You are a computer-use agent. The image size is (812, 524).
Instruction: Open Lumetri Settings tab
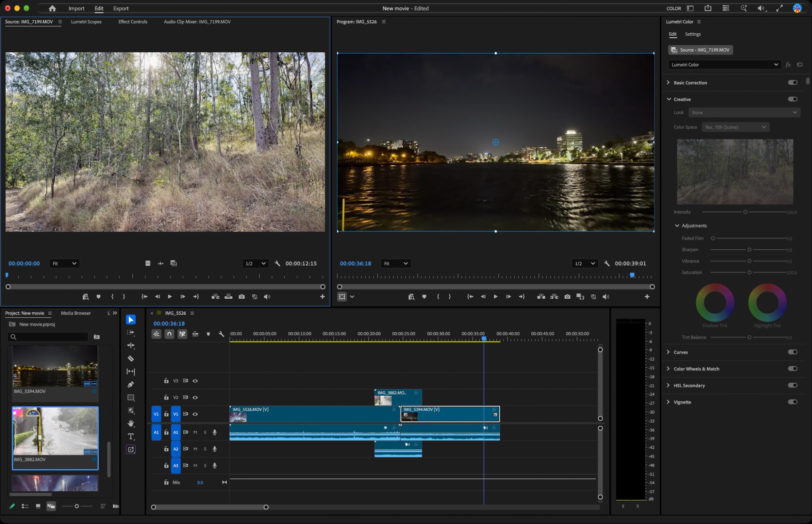tap(693, 34)
